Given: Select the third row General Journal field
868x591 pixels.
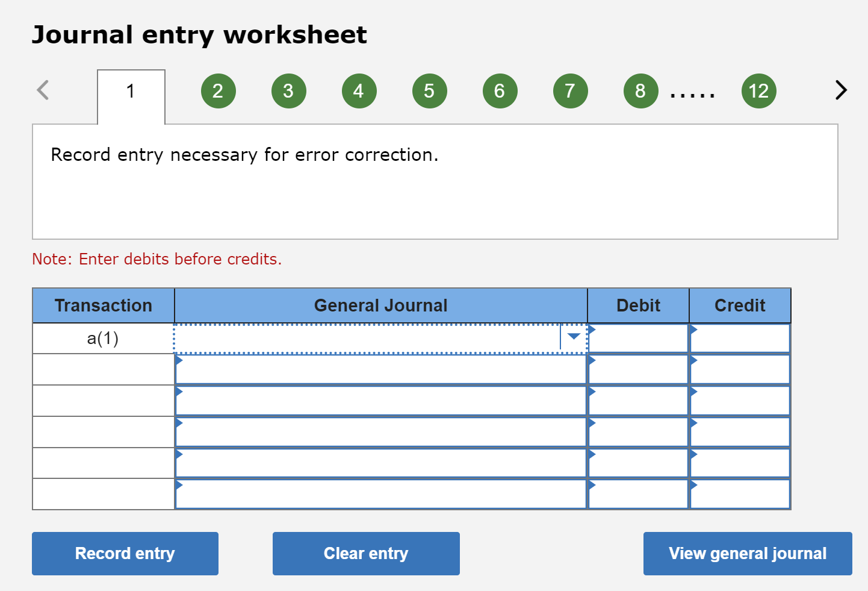Looking at the screenshot, I should (x=380, y=401).
